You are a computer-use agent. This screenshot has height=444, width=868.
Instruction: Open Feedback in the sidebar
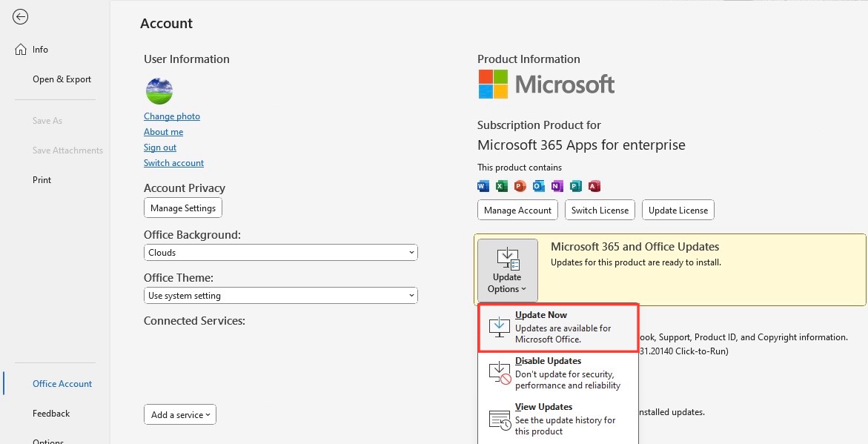tap(51, 414)
